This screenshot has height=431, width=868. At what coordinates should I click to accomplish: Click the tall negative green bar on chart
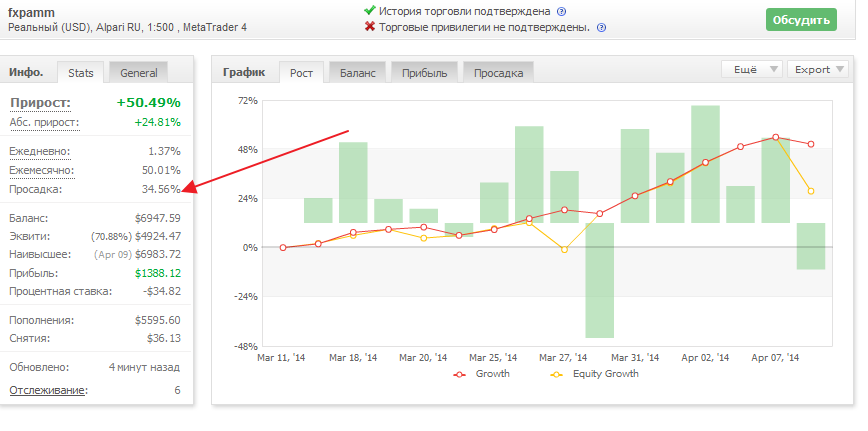[x=600, y=280]
